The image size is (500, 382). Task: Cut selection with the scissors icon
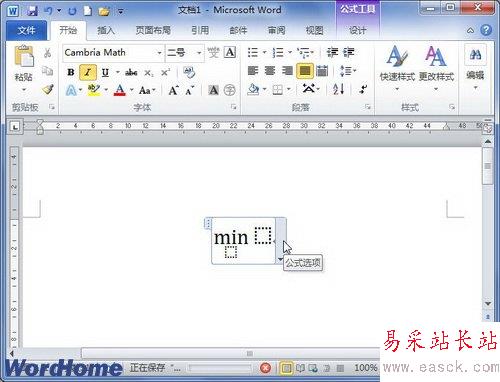[47, 53]
